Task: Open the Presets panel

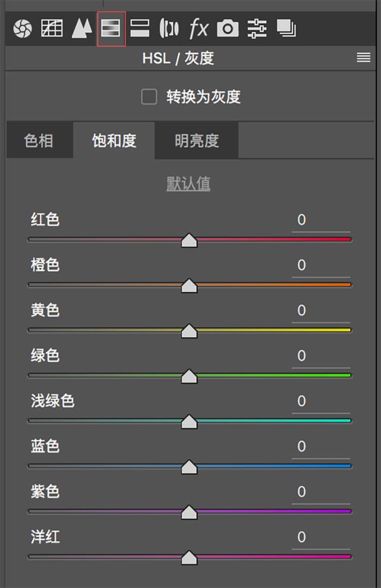Action: click(257, 27)
